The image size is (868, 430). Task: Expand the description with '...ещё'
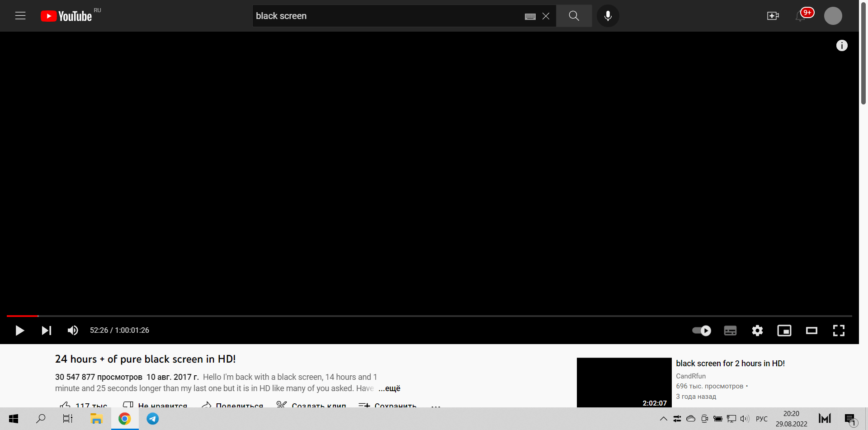pyautogui.click(x=389, y=388)
